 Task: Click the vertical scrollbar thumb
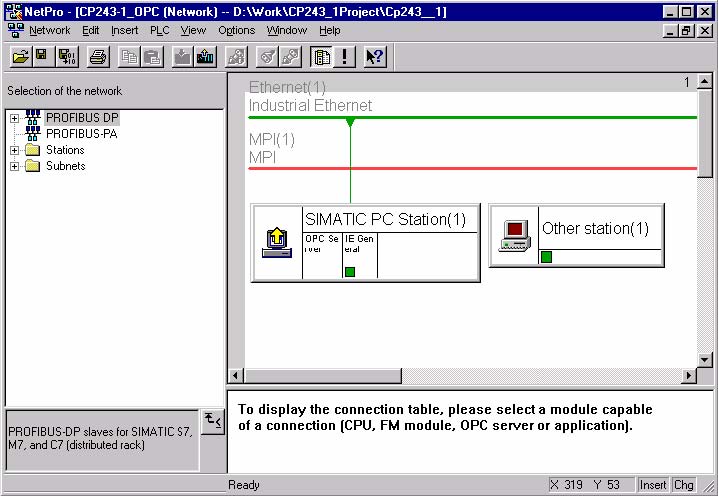(x=704, y=133)
